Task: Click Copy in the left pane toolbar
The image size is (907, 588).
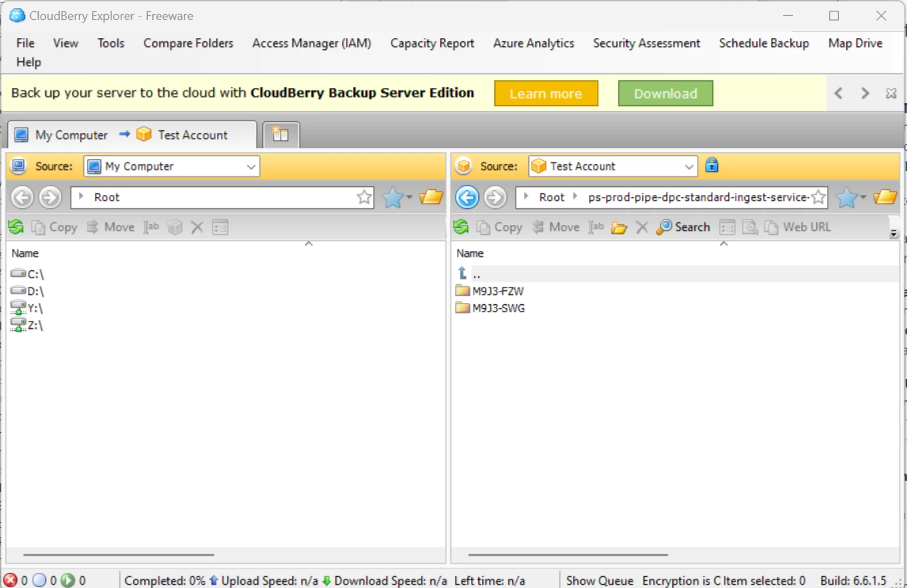Action: pyautogui.click(x=54, y=227)
